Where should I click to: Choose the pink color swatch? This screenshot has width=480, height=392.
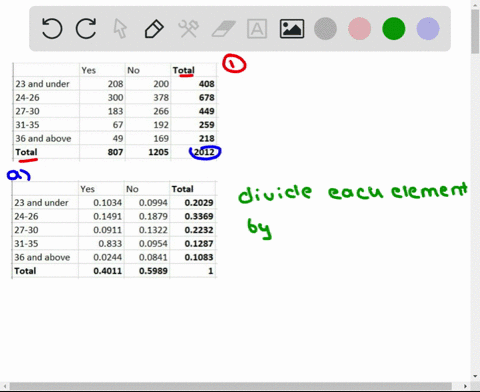[359, 29]
